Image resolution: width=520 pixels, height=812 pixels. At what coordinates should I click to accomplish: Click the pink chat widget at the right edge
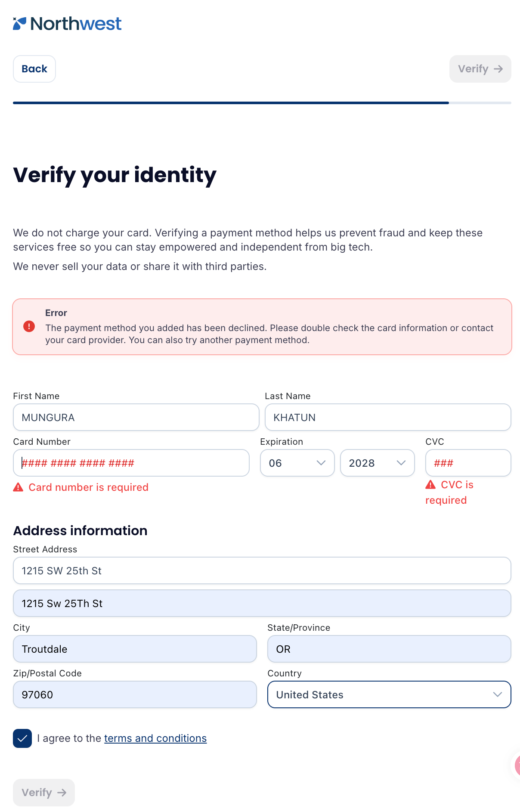[517, 766]
